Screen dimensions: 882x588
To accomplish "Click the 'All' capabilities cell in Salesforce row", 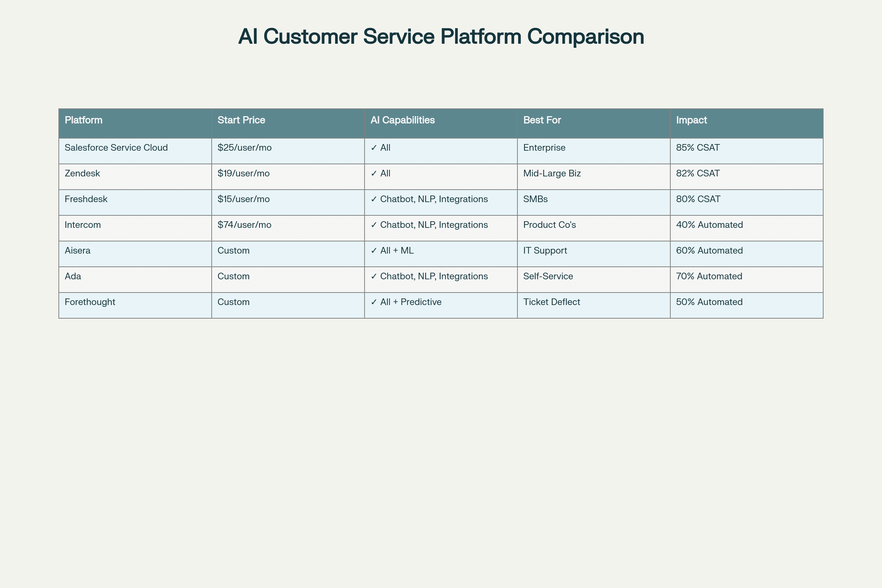I will pyautogui.click(x=441, y=151).
